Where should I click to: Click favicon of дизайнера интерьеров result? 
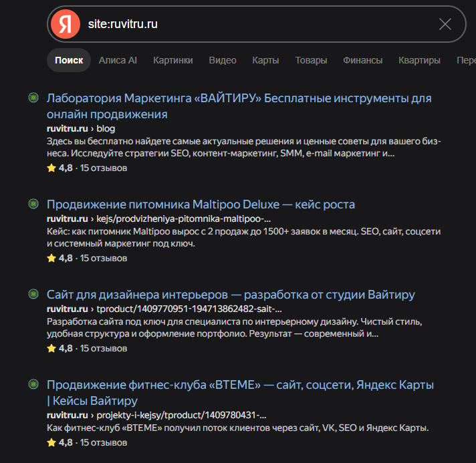[33, 294]
